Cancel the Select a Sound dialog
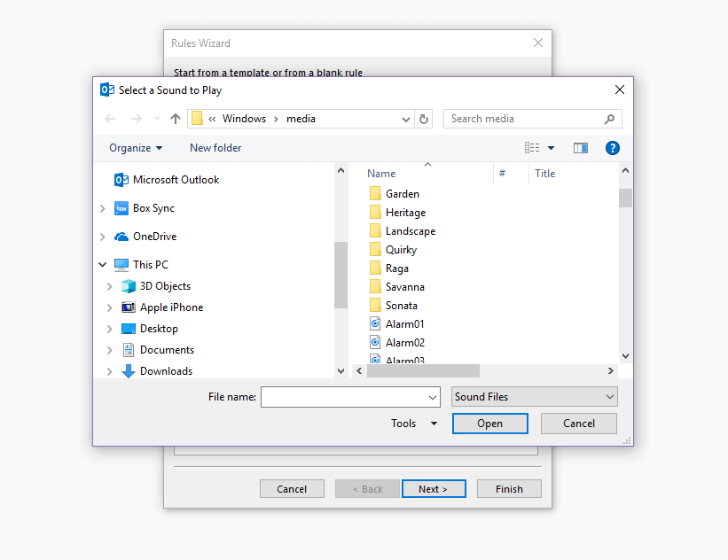 pos(578,424)
